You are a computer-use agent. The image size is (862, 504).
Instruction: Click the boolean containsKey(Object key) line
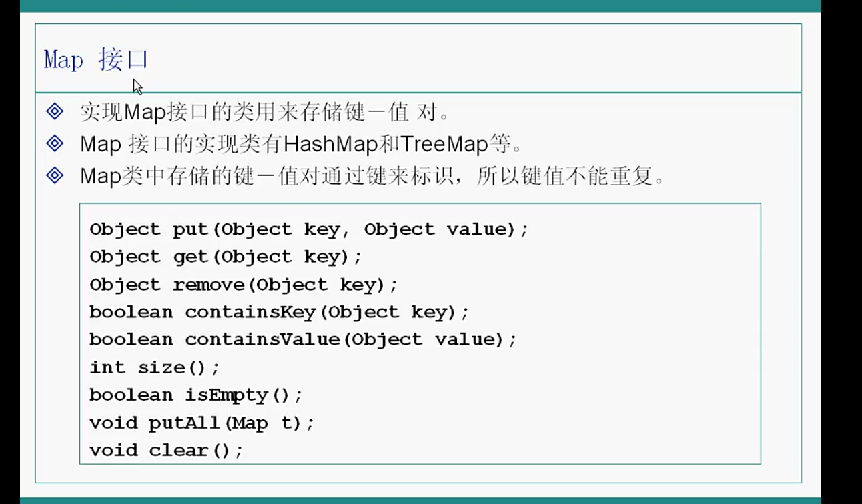click(280, 312)
